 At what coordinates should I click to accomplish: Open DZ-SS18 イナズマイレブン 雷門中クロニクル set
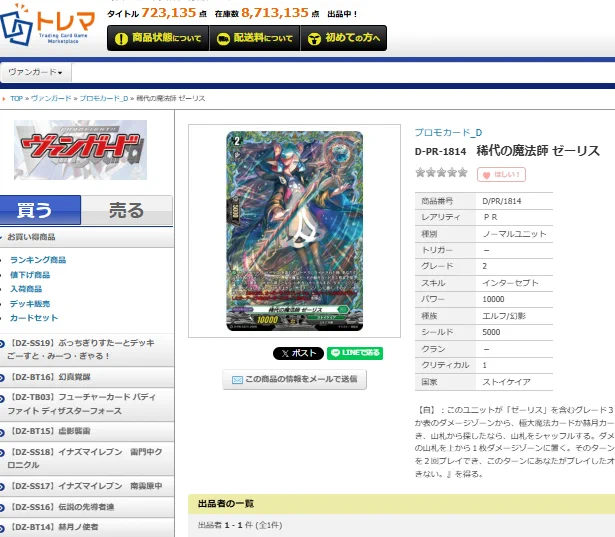(87, 458)
